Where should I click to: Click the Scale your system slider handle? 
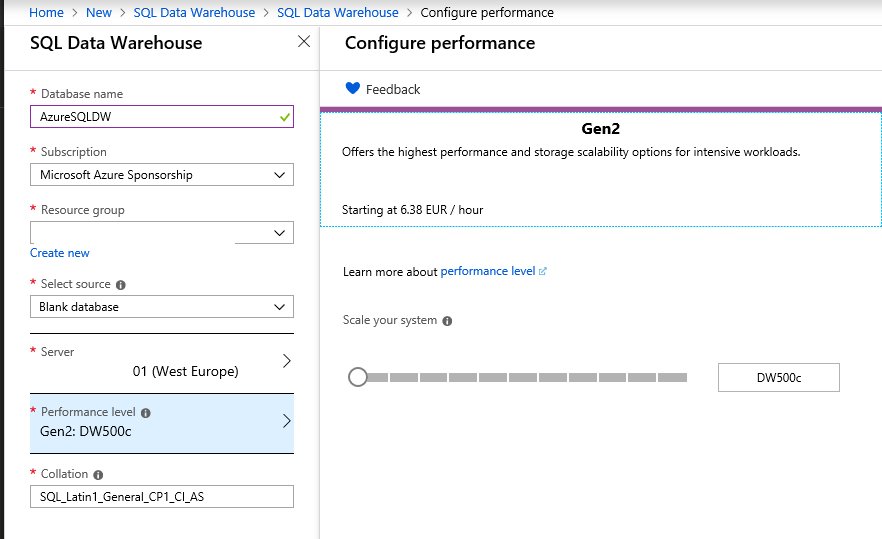click(357, 377)
